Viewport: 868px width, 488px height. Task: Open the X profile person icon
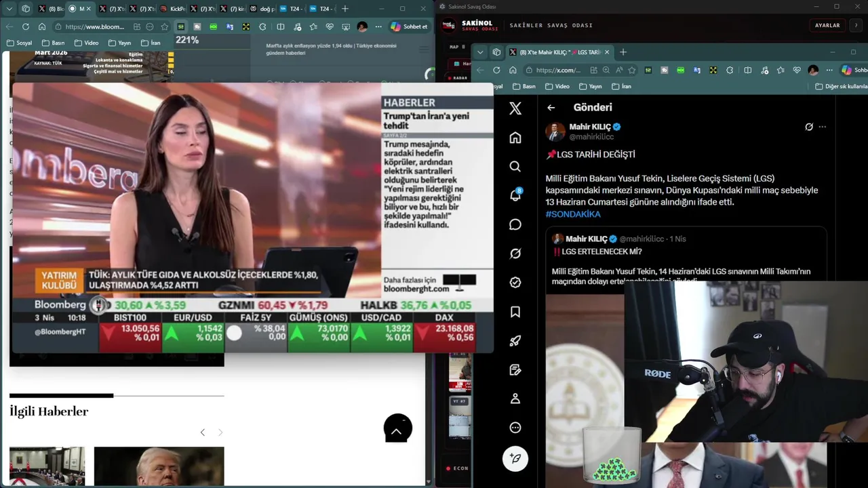pyautogui.click(x=515, y=399)
